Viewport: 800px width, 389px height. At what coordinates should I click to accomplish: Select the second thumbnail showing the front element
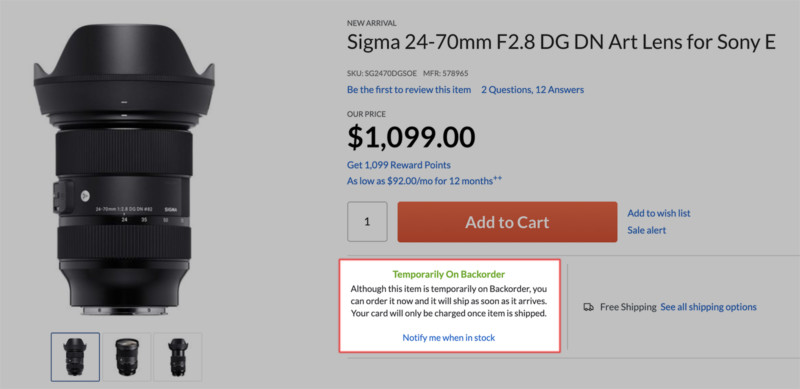pyautogui.click(x=127, y=357)
